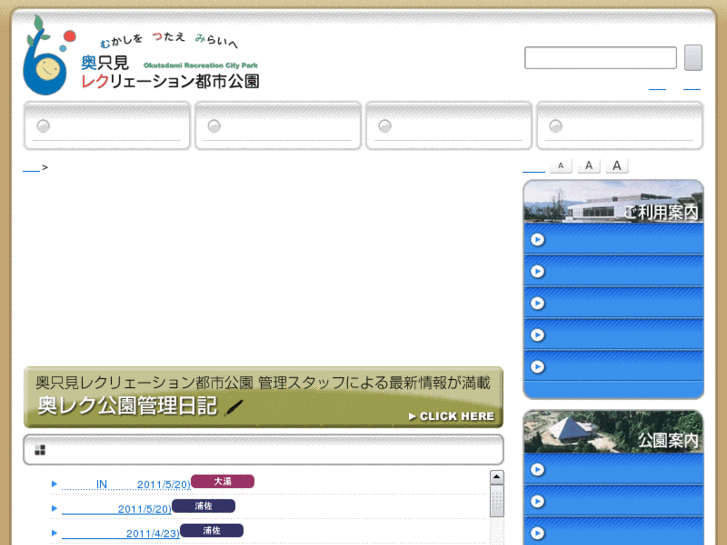The width and height of the screenshot is (727, 545).
Task: Click the 利用案内 building header image
Action: tap(613, 202)
